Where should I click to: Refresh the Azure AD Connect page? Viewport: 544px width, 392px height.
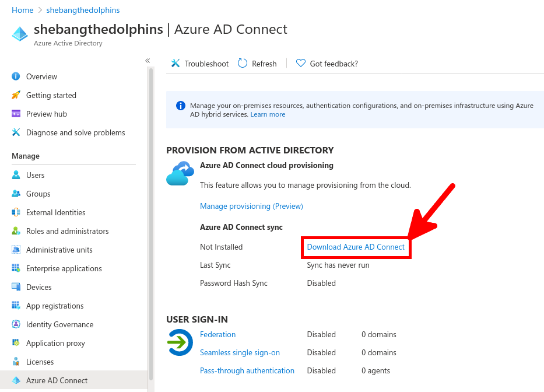coord(257,64)
